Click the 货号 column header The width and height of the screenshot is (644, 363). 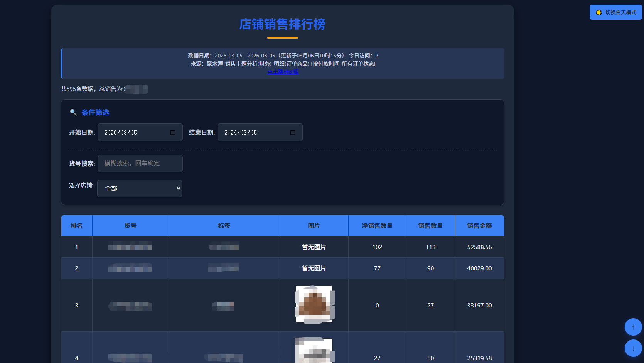click(x=130, y=226)
